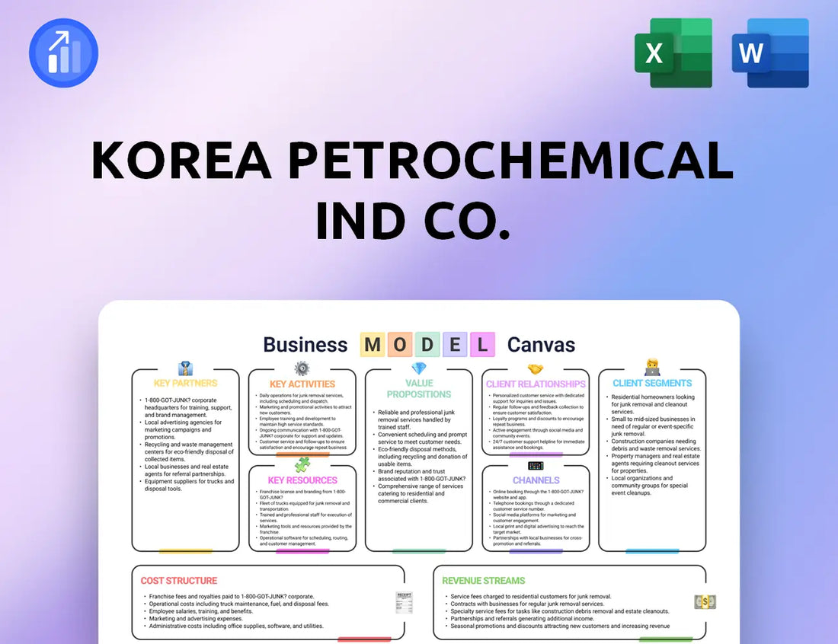
Task: Click the yellow M letter tile
Action: click(373, 344)
